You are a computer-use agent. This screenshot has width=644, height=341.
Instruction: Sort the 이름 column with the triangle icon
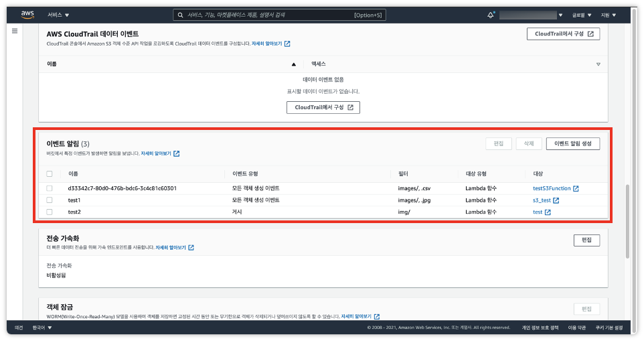pyautogui.click(x=294, y=64)
